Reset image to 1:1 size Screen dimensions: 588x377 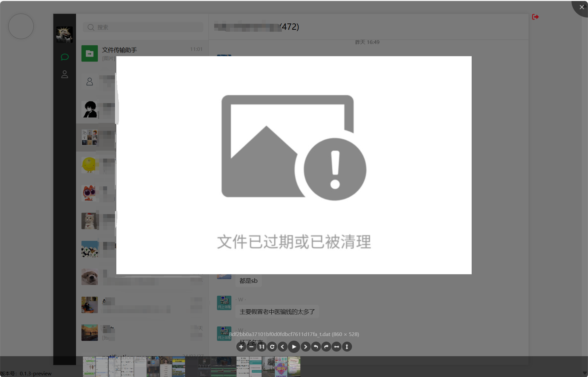tap(262, 347)
